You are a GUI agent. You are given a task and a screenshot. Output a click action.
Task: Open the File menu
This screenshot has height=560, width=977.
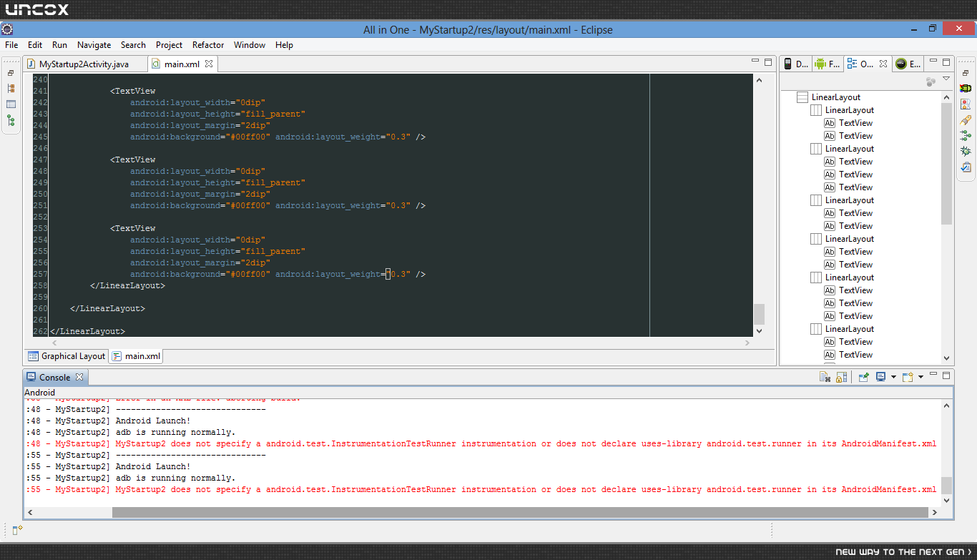[11, 45]
